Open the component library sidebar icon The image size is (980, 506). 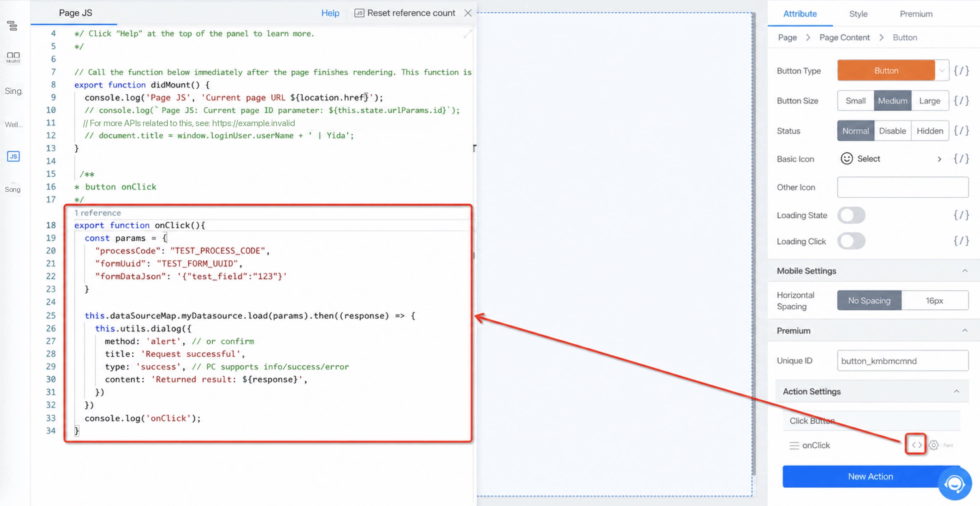coord(13,57)
